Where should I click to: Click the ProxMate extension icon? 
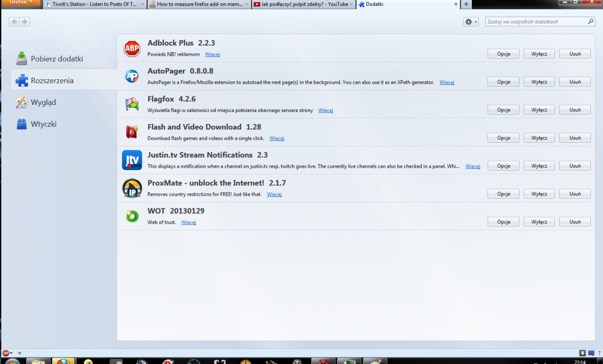(x=132, y=188)
